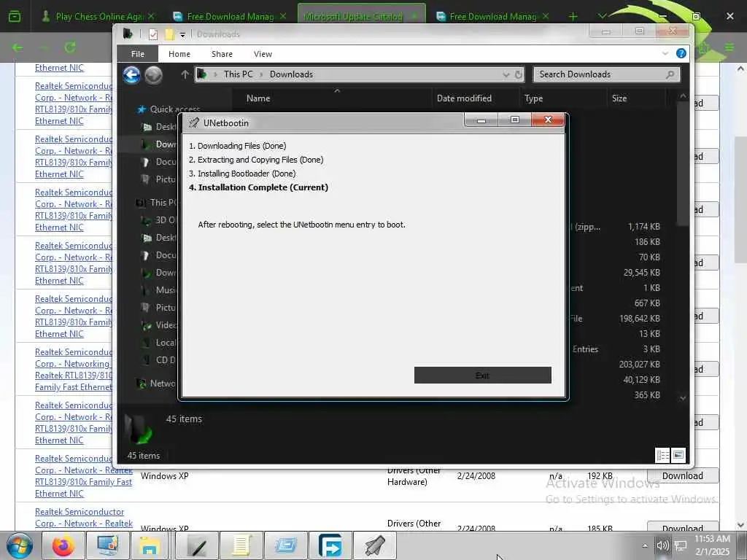Click New folder icon in Explorer title bar
Image resolution: width=747 pixels, height=560 pixels.
(x=169, y=34)
